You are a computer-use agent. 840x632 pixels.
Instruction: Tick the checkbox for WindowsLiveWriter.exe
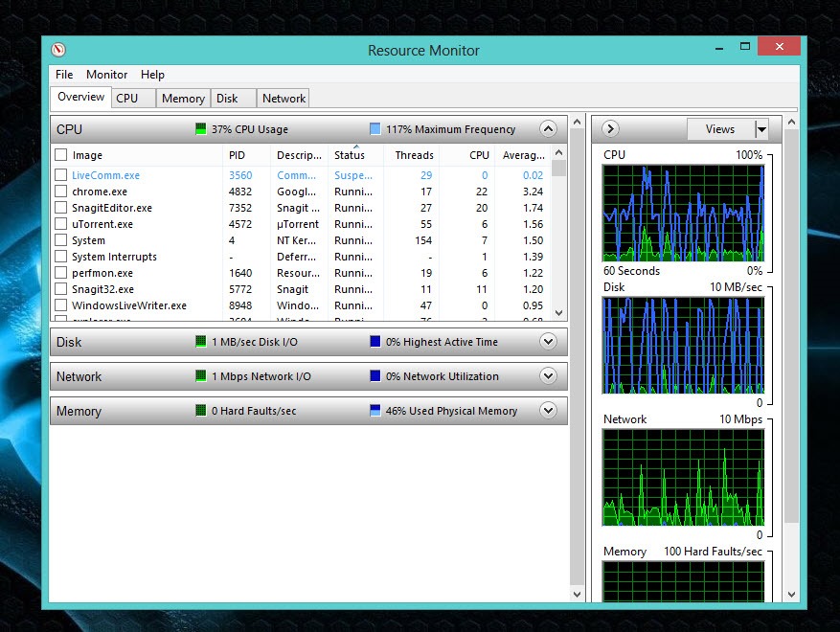click(x=61, y=305)
